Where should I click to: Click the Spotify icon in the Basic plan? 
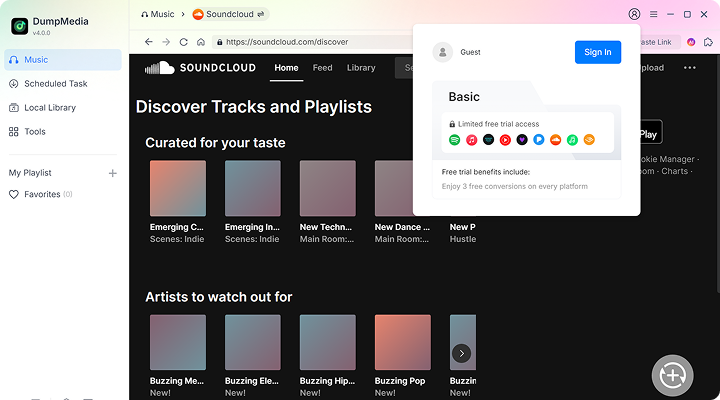click(x=455, y=140)
